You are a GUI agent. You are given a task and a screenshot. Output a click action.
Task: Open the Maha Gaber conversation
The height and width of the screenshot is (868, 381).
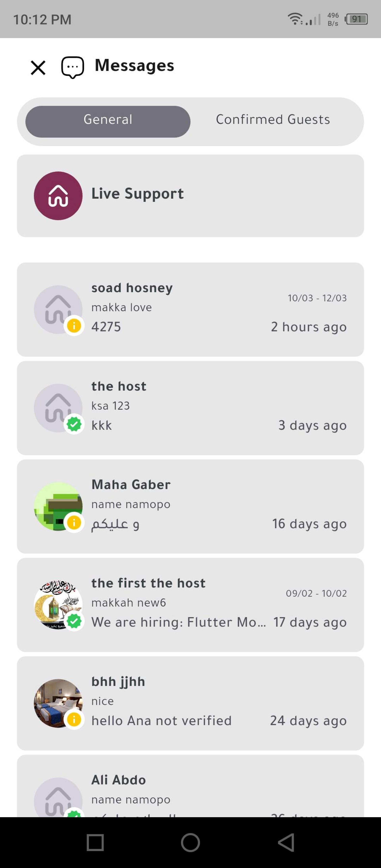point(190,506)
